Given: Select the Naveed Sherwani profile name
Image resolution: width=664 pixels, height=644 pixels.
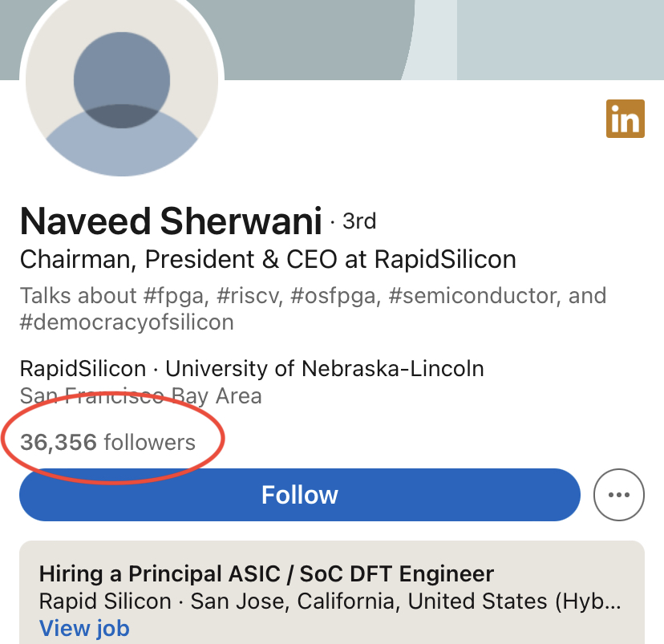Looking at the screenshot, I should tap(171, 221).
